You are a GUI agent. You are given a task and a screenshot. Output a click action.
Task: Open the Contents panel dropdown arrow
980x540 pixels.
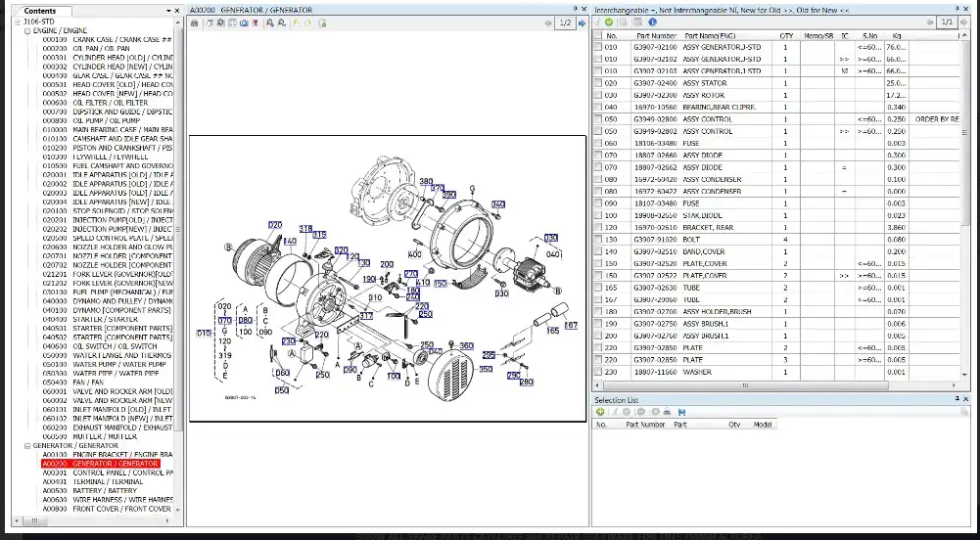pos(169,11)
